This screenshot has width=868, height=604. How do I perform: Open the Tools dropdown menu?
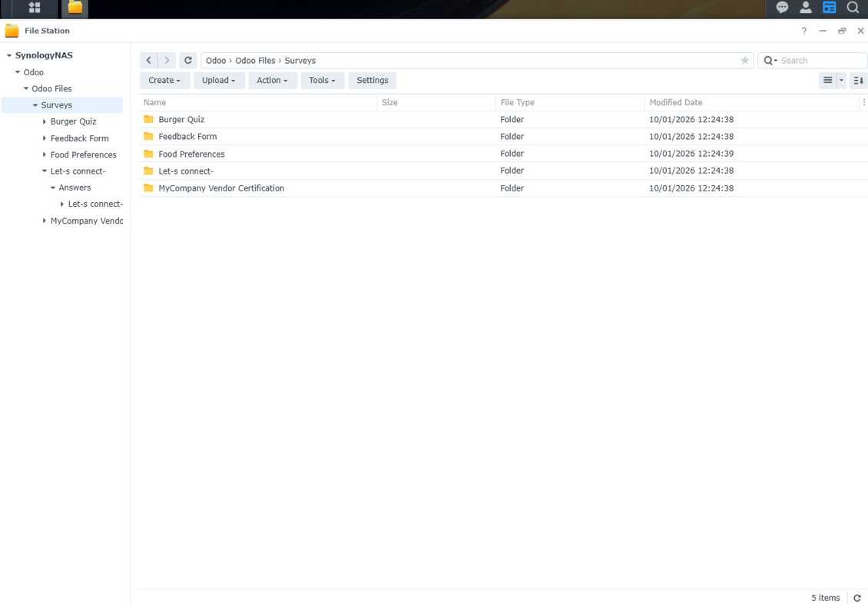322,80
